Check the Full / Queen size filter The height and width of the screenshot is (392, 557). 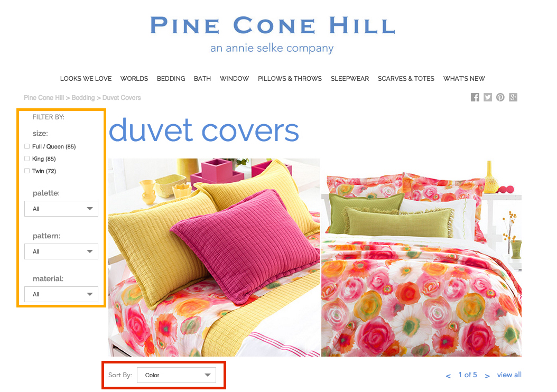27,146
